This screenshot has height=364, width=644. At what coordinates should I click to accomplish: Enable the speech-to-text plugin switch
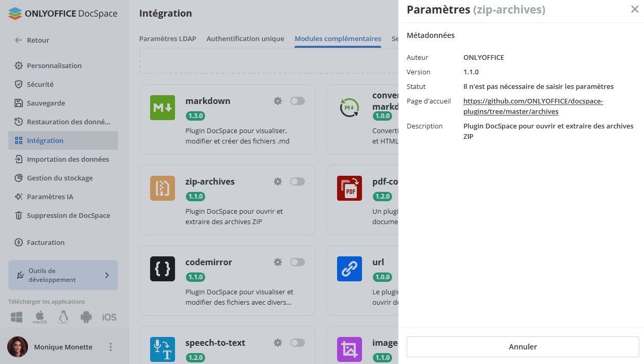(298, 343)
